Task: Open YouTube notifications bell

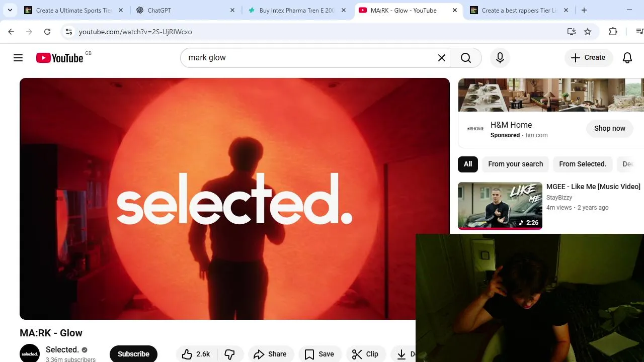Action: point(627,58)
